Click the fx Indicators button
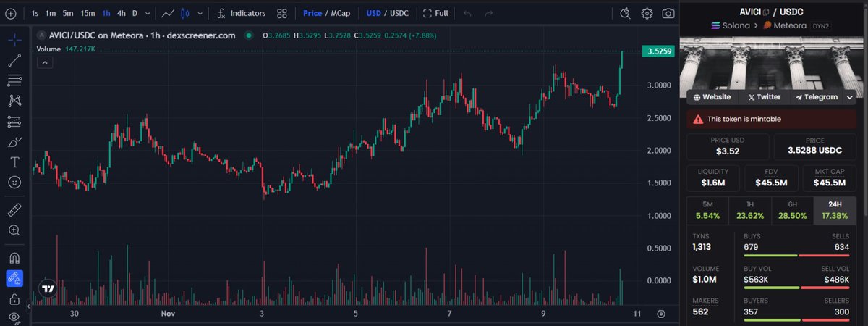Image resolution: width=868 pixels, height=326 pixels. coord(242,13)
